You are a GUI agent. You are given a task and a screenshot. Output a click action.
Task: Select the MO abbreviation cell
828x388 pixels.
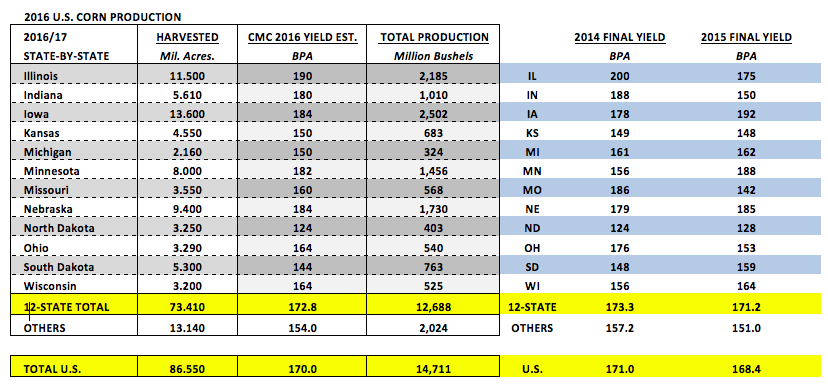(x=532, y=191)
